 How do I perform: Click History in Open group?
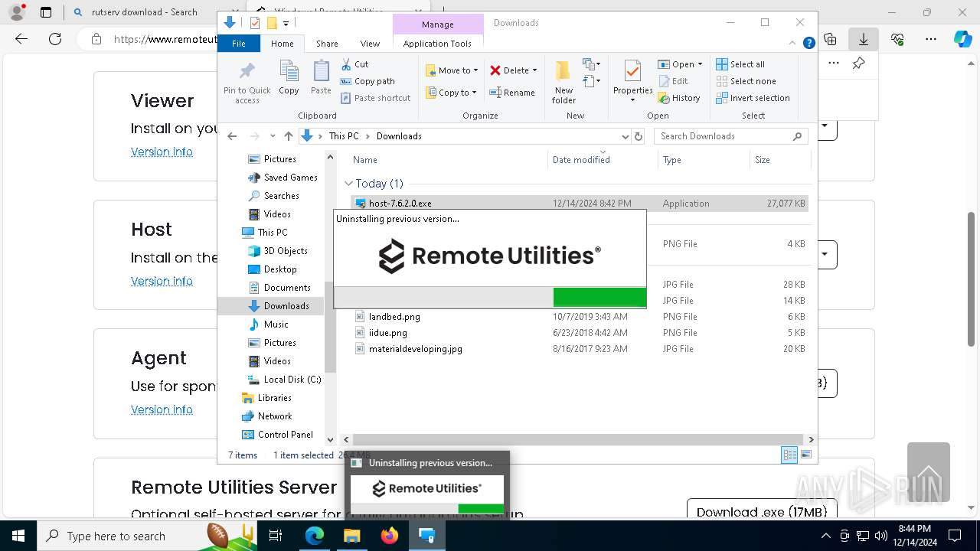pos(679,98)
